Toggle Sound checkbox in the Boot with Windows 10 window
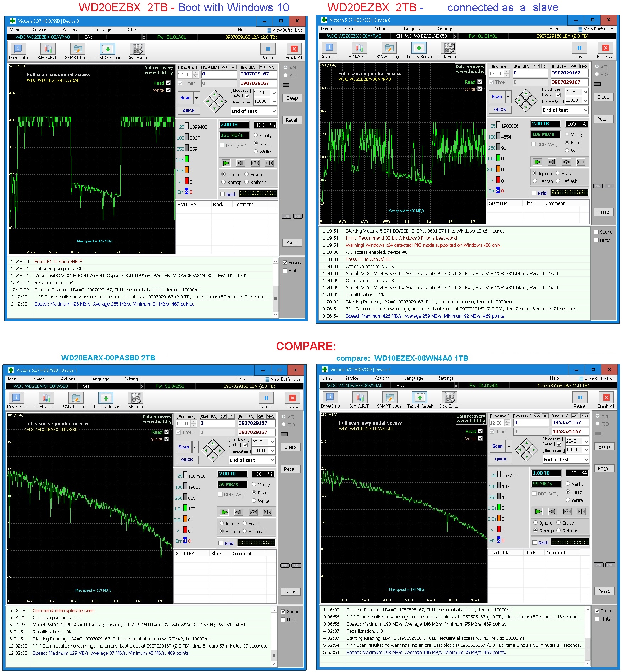Screen dimensions: 622x672 pyautogui.click(x=285, y=263)
